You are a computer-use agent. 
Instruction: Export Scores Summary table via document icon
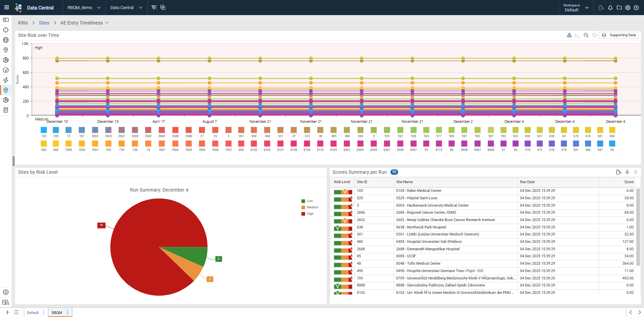click(619, 172)
